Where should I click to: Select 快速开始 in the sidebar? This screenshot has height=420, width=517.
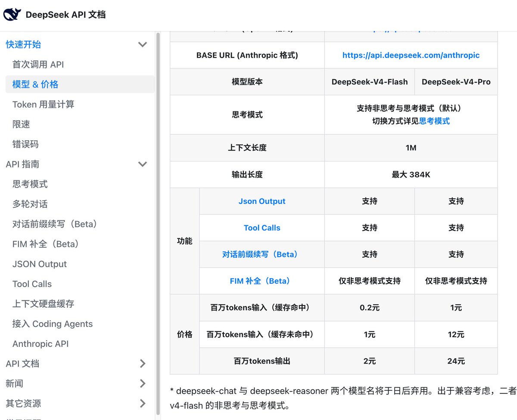click(24, 44)
